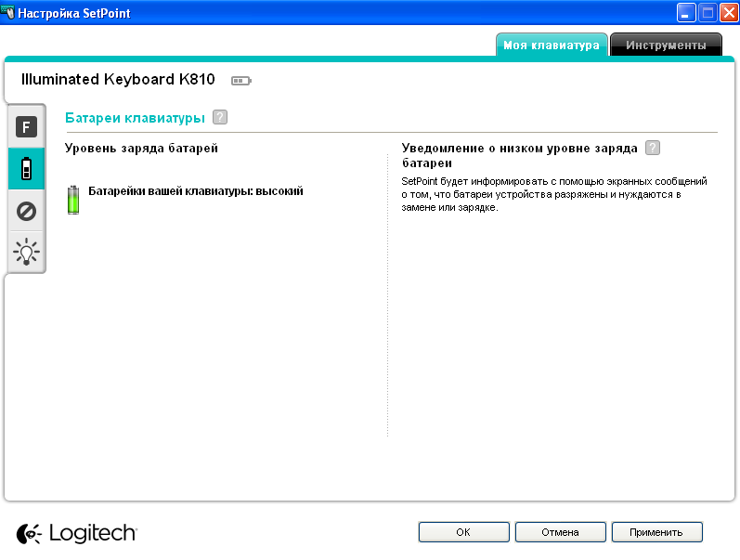The image size is (740, 560).
Task: Open the backlight lightbulb sidebar icon
Action: point(26,252)
